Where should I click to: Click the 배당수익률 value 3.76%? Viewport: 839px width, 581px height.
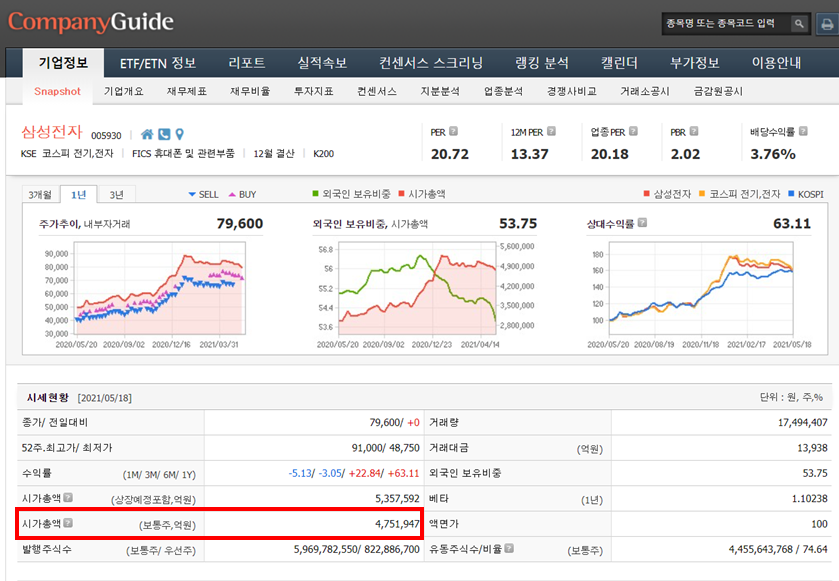click(773, 155)
